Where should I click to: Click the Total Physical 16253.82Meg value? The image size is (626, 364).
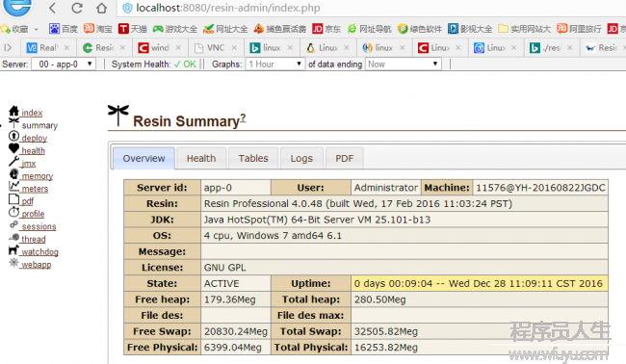(385, 348)
